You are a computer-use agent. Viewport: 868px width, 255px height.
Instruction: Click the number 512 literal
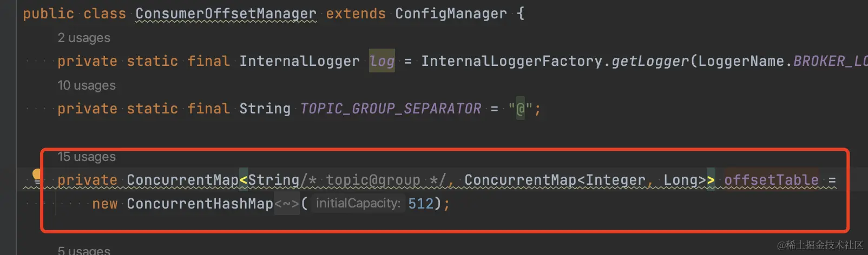[421, 204]
